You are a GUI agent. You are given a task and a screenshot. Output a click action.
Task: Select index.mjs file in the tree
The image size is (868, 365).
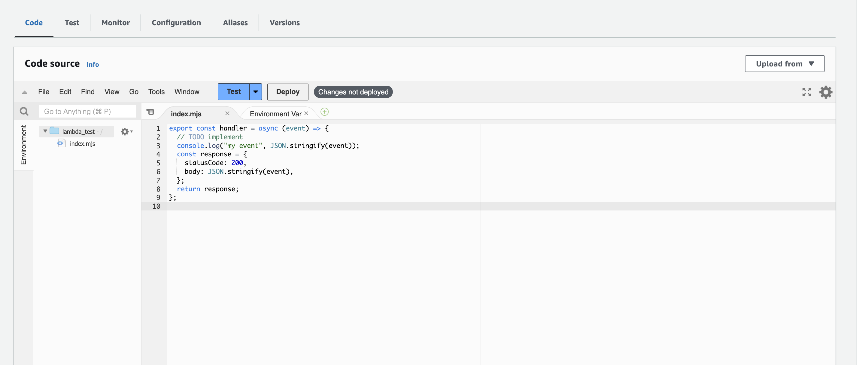(x=82, y=144)
